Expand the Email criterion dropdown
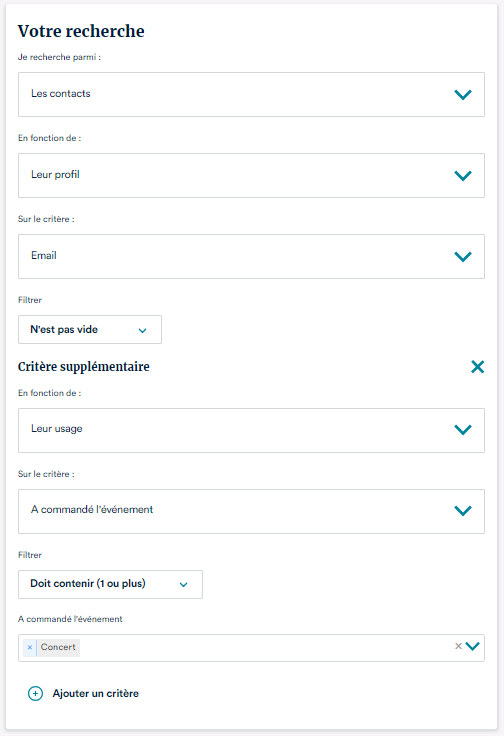This screenshot has width=504, height=736. (x=251, y=257)
